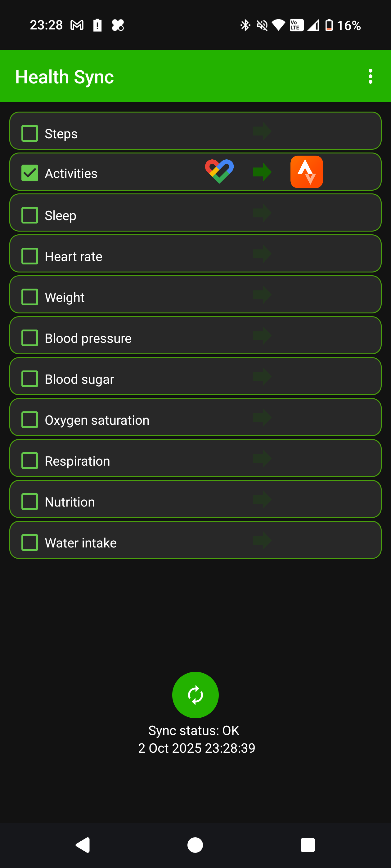Check the Oxygen saturation checkbox
391x868 pixels.
point(30,420)
